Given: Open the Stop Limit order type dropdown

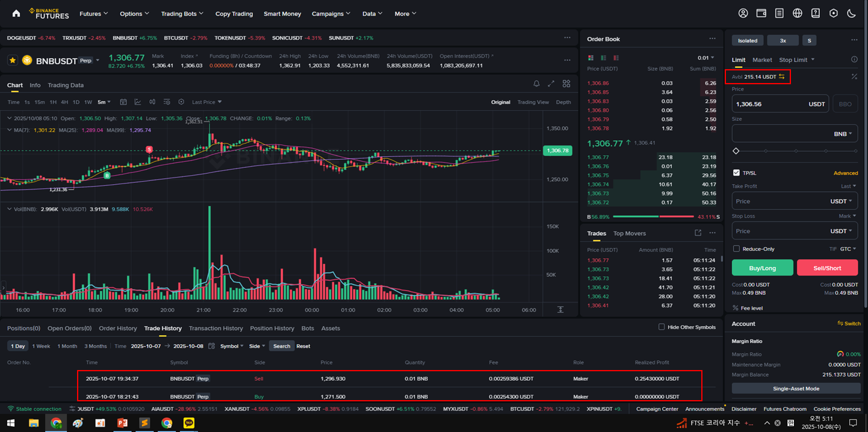Looking at the screenshot, I should click(796, 60).
